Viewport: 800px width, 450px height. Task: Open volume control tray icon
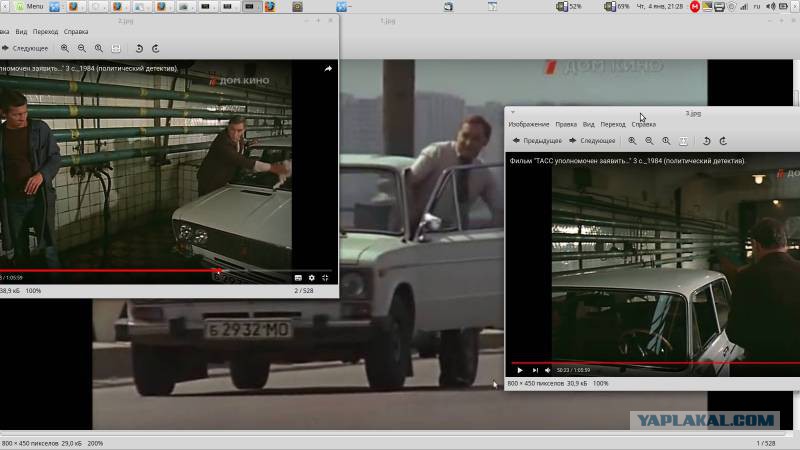click(x=770, y=7)
